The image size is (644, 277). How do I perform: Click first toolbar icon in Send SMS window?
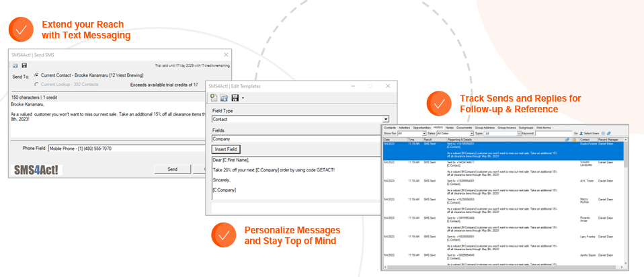click(x=15, y=65)
